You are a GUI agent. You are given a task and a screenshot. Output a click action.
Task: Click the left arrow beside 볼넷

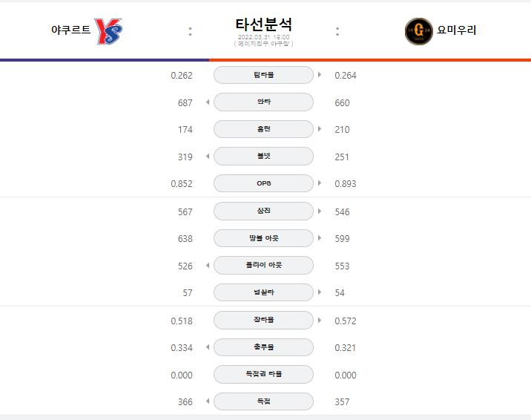tap(208, 156)
